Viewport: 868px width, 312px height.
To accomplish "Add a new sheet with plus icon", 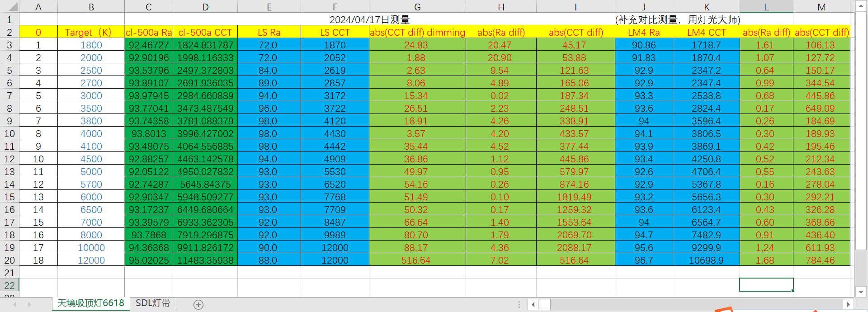I will pyautogui.click(x=198, y=305).
